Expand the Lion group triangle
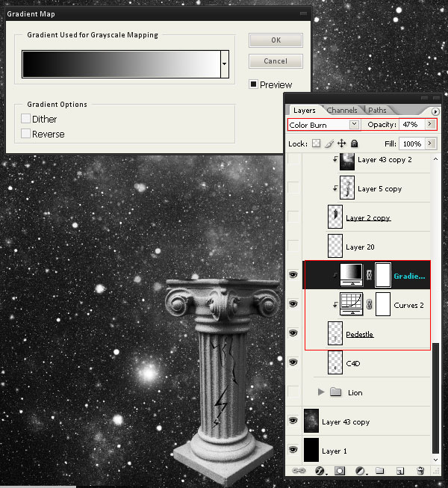The image size is (448, 488). (x=321, y=392)
